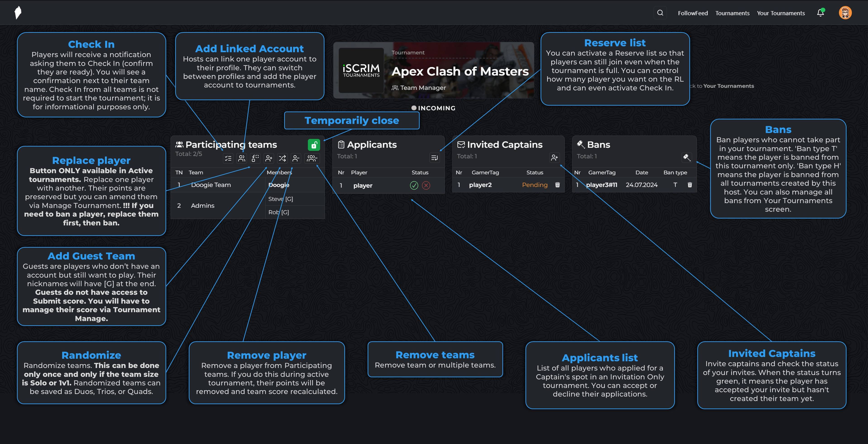Screen dimensions: 868x444
Task: Decline applicant player with red X
Action: coord(426,185)
